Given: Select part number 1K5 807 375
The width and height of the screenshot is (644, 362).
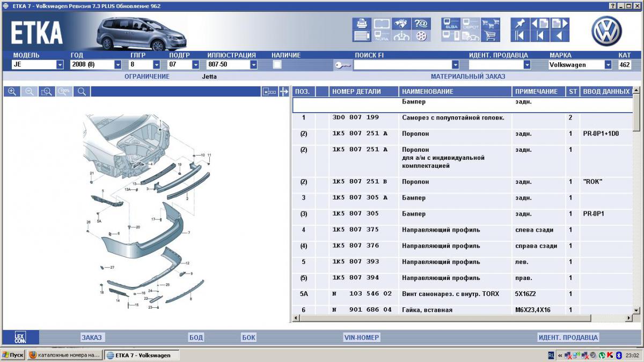Looking at the screenshot, I should [355, 230].
